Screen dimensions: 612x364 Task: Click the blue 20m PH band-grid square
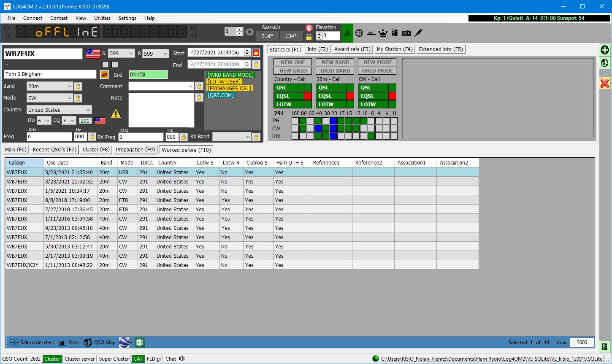(x=333, y=121)
